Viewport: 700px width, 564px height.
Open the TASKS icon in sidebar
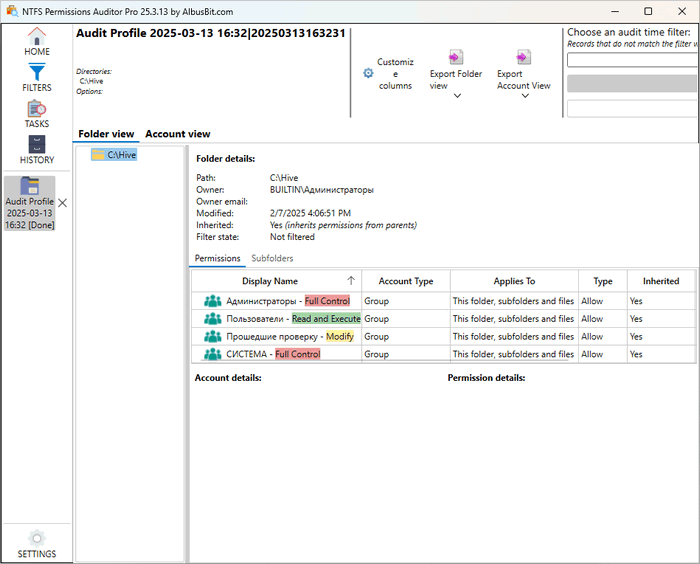37,110
